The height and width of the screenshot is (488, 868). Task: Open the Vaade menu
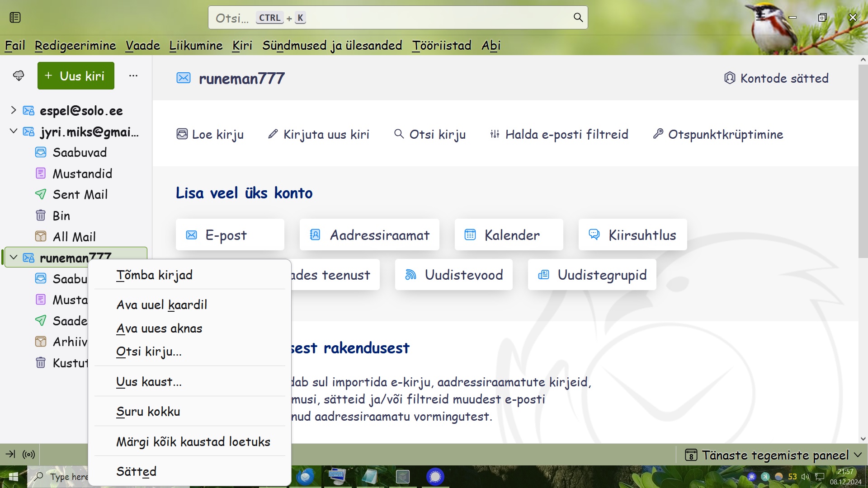(x=143, y=45)
